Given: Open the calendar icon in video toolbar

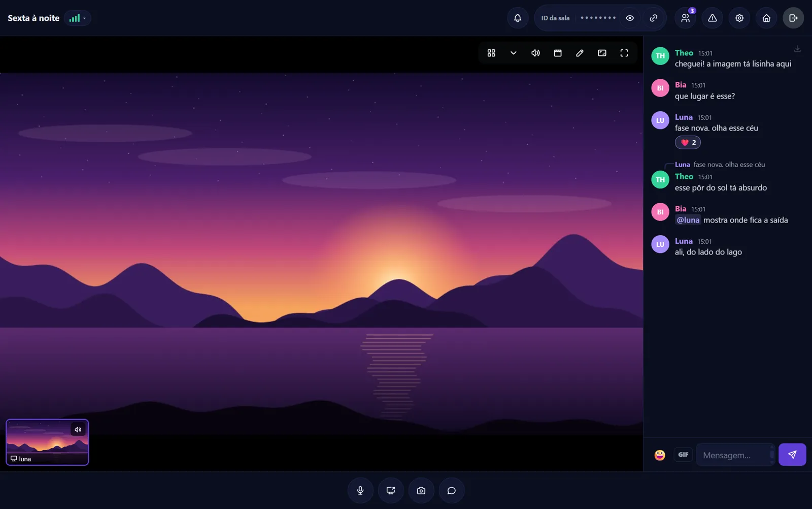Looking at the screenshot, I should click(x=558, y=53).
